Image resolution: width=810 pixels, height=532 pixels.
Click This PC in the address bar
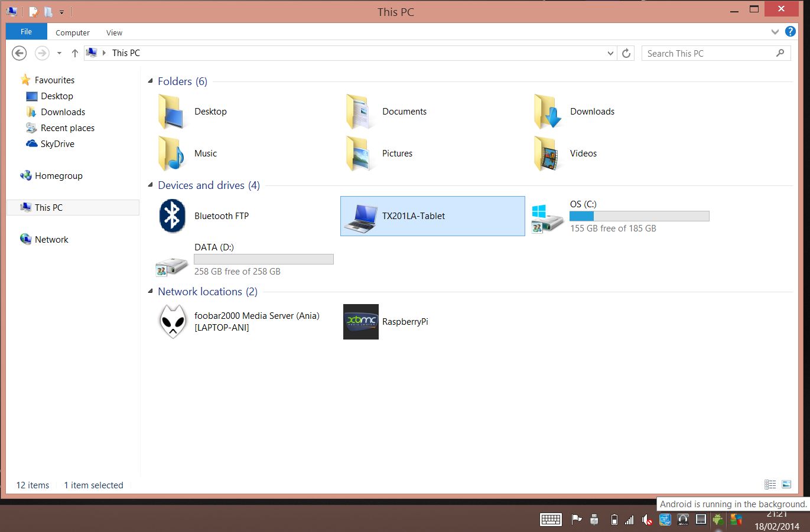tap(126, 53)
